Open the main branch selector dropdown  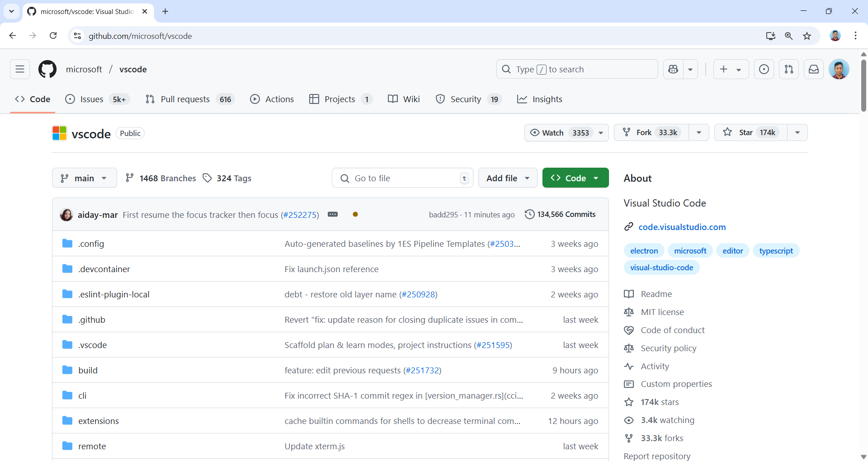pos(85,178)
